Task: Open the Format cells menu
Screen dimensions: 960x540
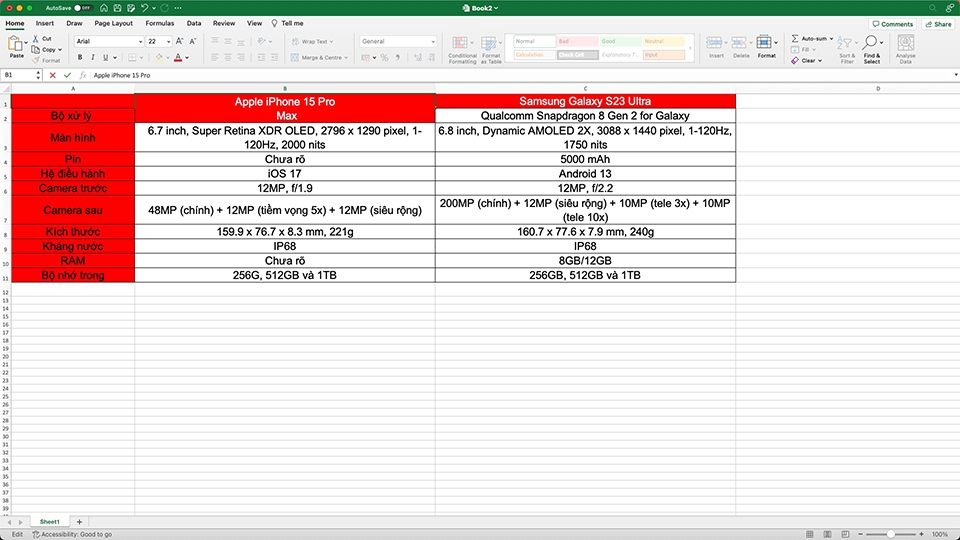Action: click(766, 48)
